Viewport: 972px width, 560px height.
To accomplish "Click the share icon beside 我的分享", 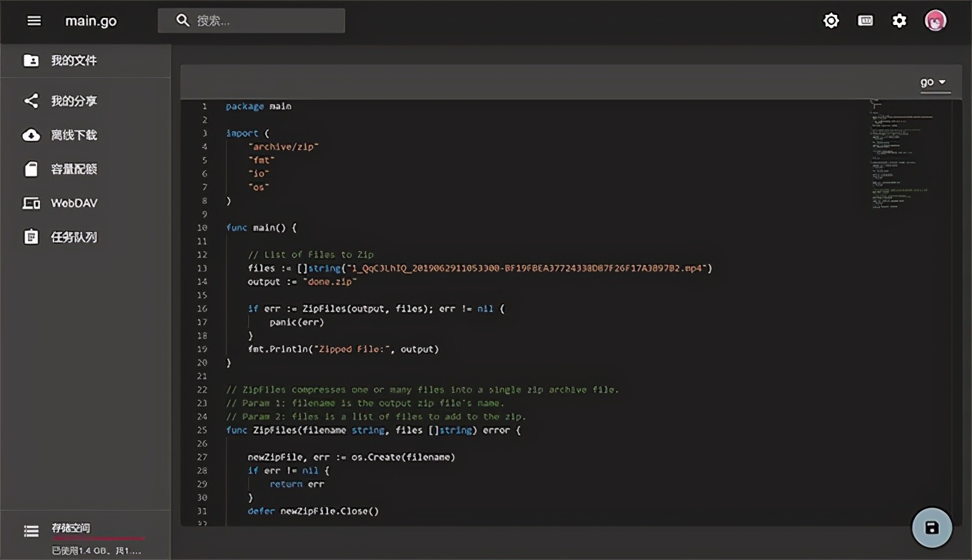I will [x=31, y=101].
